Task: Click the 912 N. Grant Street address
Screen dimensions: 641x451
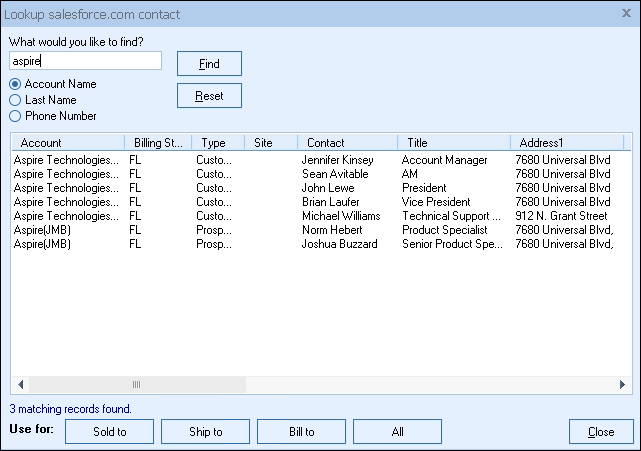Action: pos(561,215)
